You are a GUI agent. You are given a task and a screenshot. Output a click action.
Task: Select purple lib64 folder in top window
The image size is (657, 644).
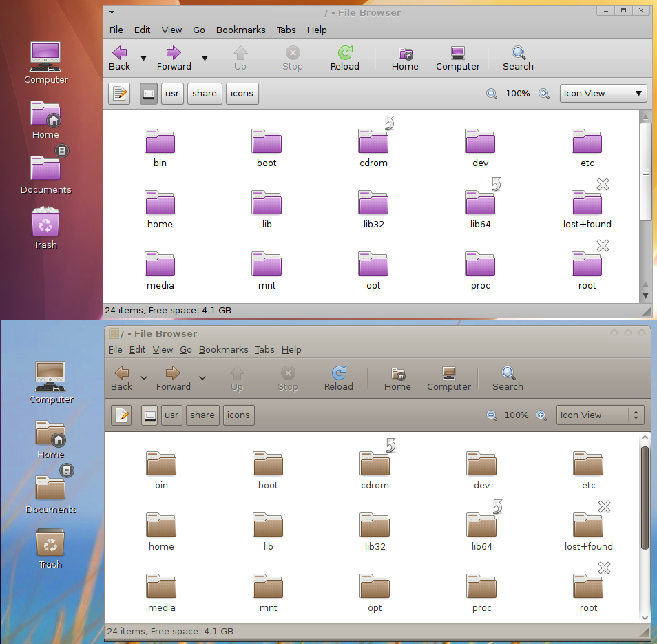[x=480, y=202]
